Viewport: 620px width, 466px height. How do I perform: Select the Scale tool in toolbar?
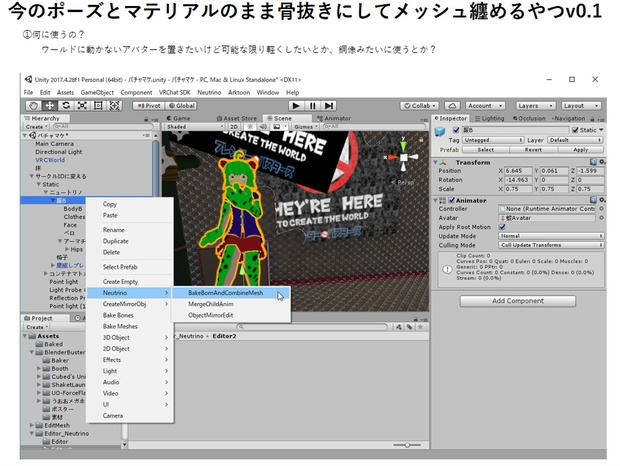(x=82, y=106)
